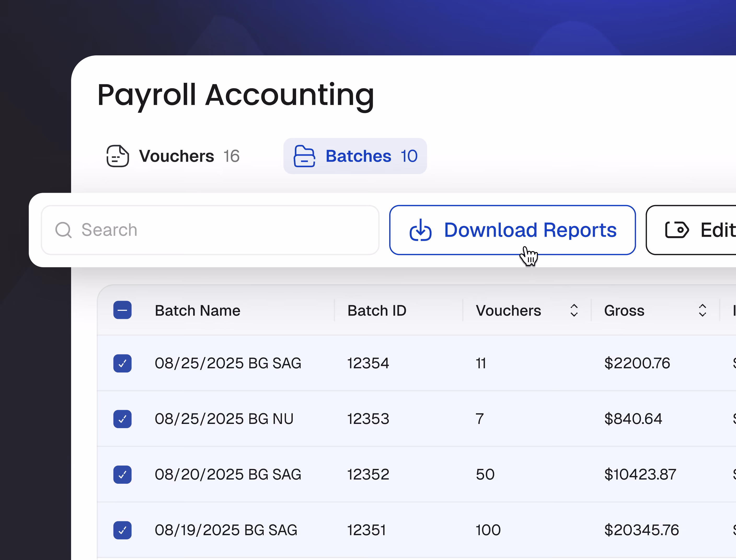Click the Vouchers tab document icon
The width and height of the screenshot is (736, 560).
(x=118, y=156)
